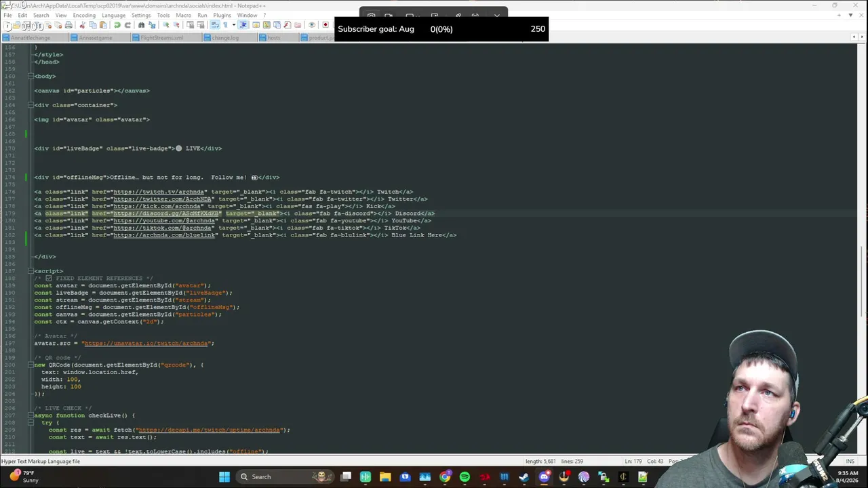Open Discord from the taskbar
The height and width of the screenshot is (488, 868).
[544, 476]
